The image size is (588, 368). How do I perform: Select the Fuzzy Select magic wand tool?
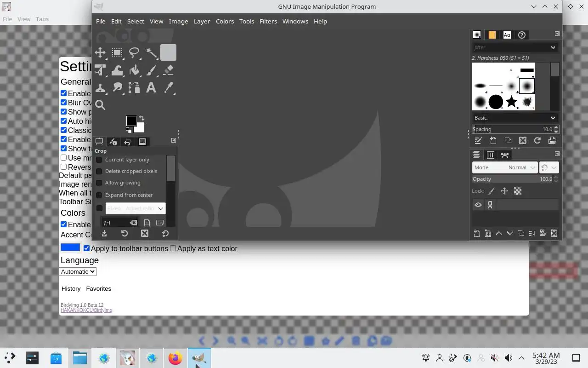(x=151, y=52)
